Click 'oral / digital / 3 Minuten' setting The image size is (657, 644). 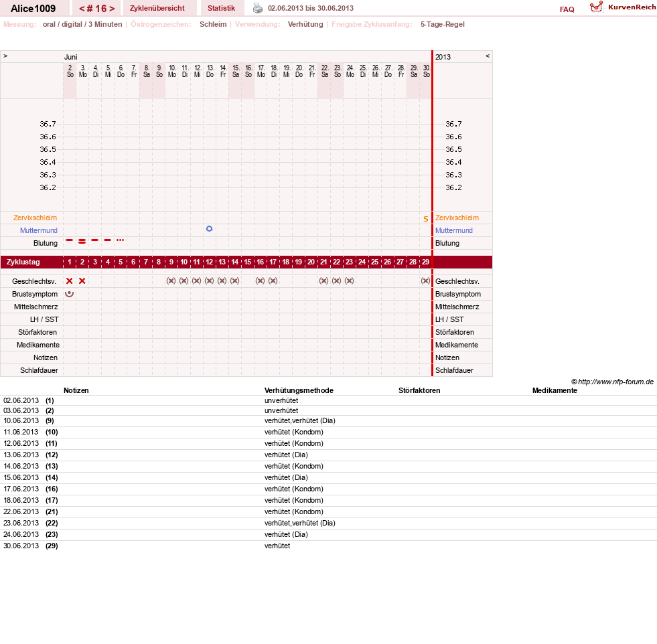[x=82, y=24]
